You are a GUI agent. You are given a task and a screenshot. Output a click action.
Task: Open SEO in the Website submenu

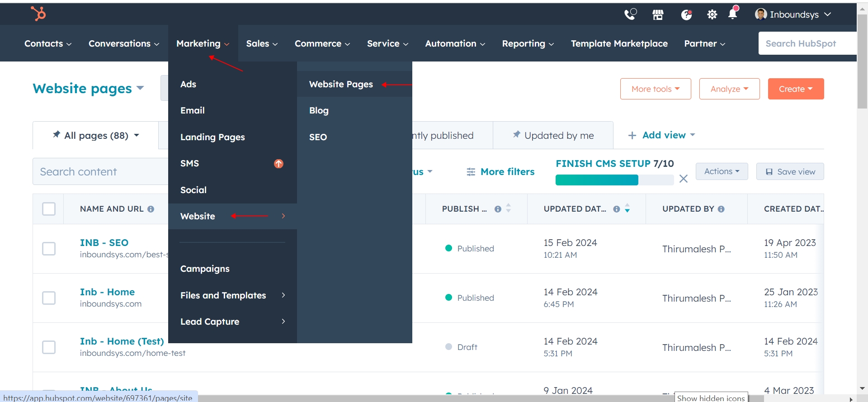pos(318,137)
